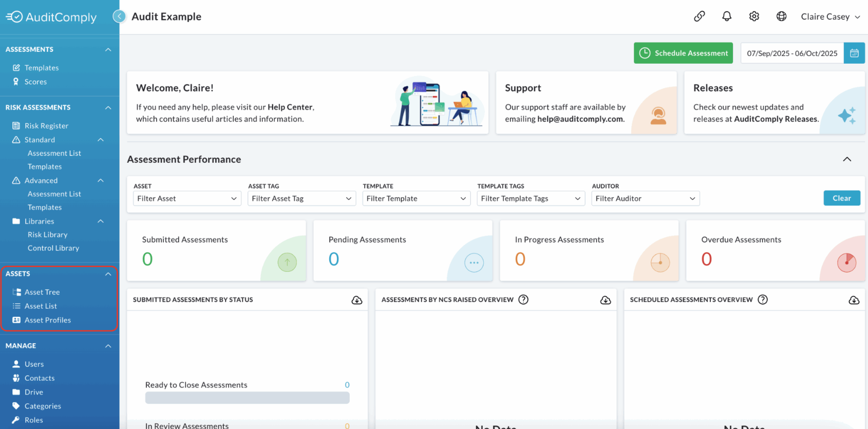The width and height of the screenshot is (868, 429).
Task: Click help@auditcomply.com email link
Action: 580,119
